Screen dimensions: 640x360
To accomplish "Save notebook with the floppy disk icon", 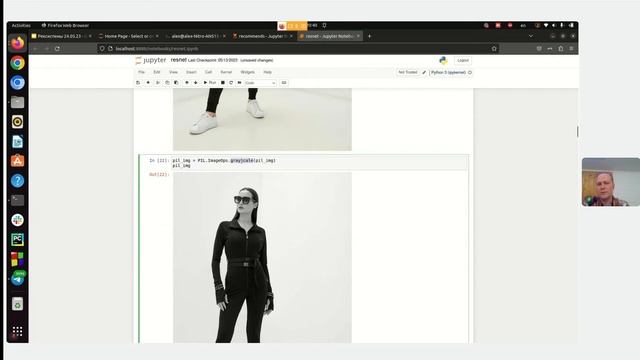I will point(138,83).
